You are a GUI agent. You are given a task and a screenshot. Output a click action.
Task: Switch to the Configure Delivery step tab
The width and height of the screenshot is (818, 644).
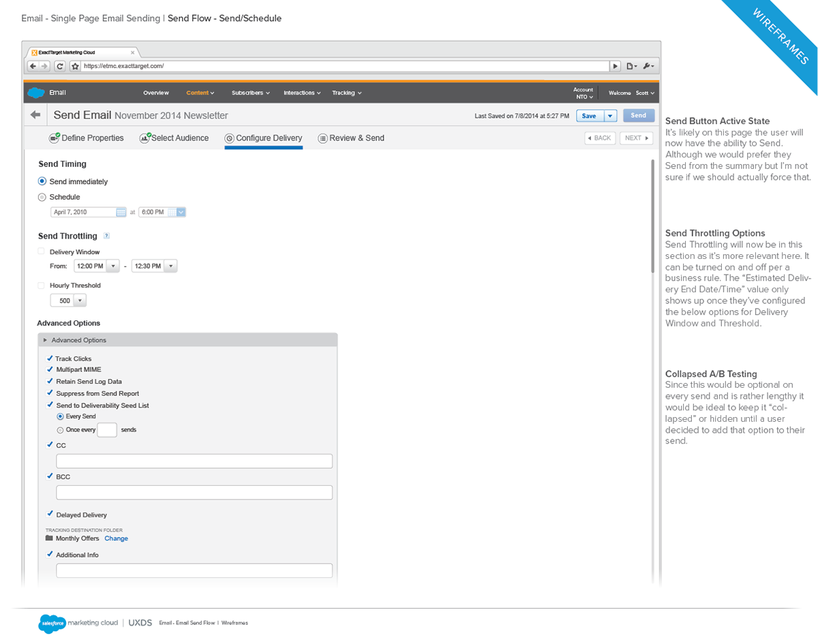click(263, 138)
